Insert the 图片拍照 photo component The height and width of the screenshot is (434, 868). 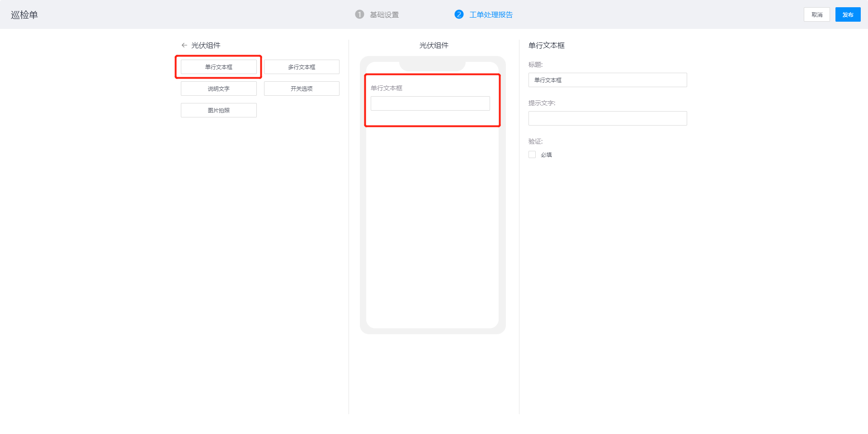click(218, 110)
